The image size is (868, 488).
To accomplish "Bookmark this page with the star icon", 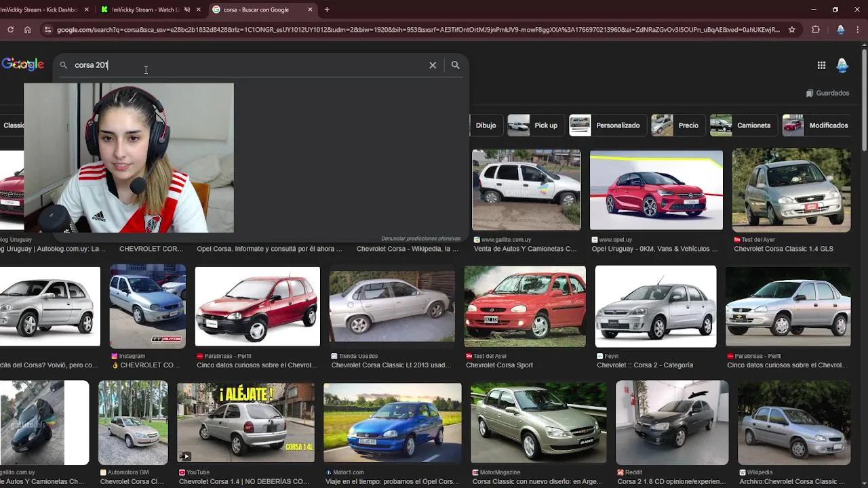I will (x=791, y=30).
